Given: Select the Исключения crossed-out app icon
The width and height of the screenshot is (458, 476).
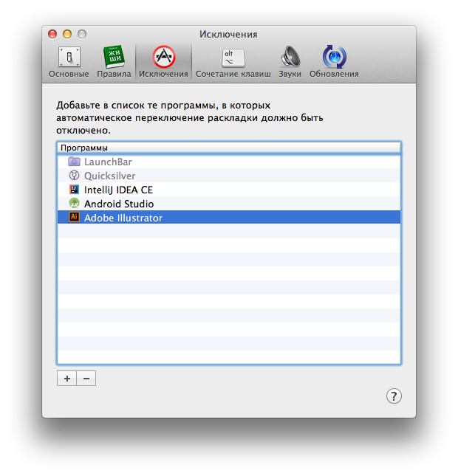Looking at the screenshot, I should tap(164, 57).
